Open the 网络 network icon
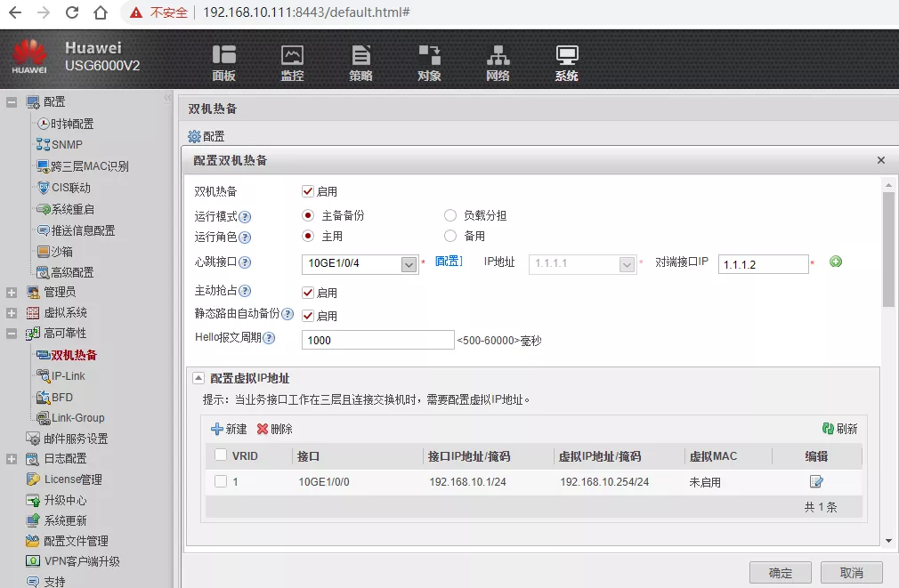 pos(498,62)
